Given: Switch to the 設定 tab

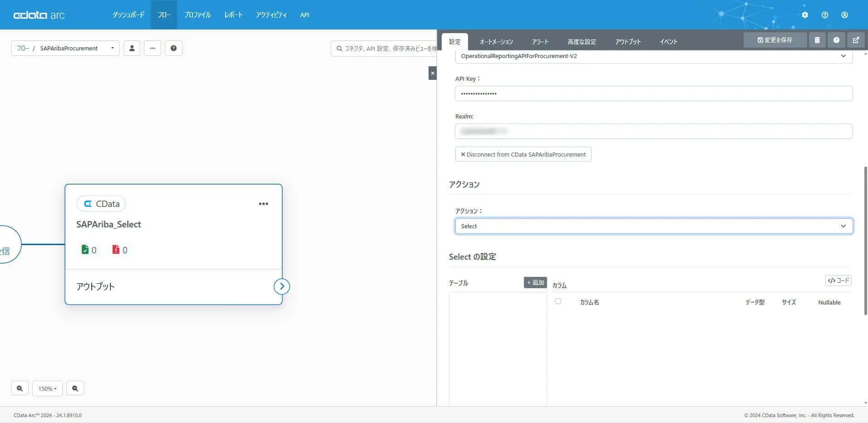Looking at the screenshot, I should 455,42.
